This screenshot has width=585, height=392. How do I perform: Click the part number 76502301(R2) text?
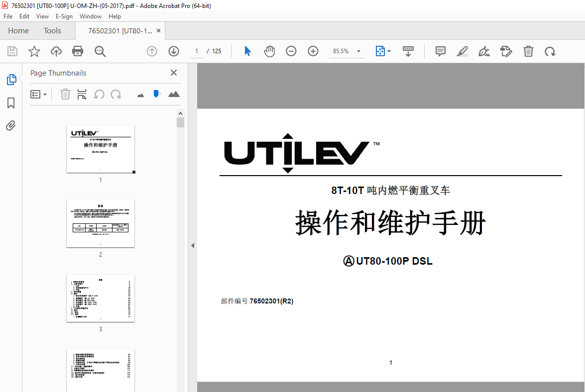pyautogui.click(x=271, y=301)
